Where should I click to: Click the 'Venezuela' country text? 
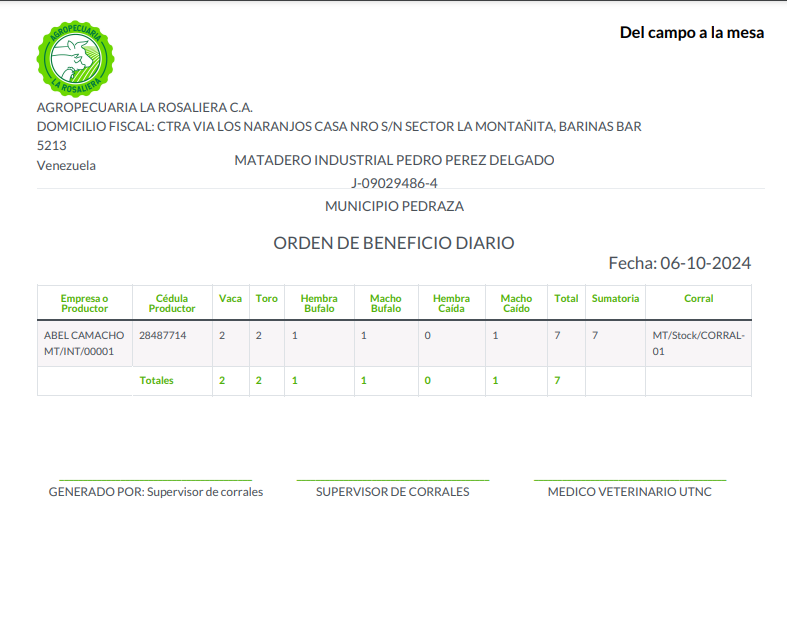point(66,166)
